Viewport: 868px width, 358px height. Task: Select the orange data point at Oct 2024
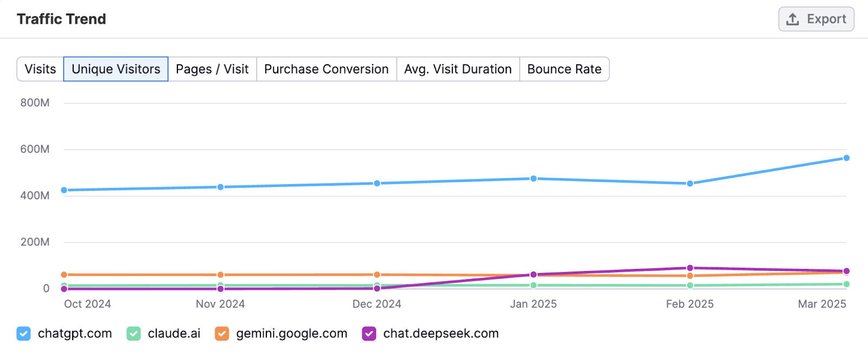point(63,274)
